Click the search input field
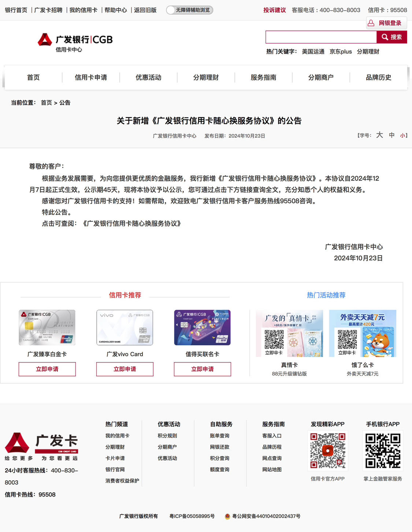 pos(321,37)
